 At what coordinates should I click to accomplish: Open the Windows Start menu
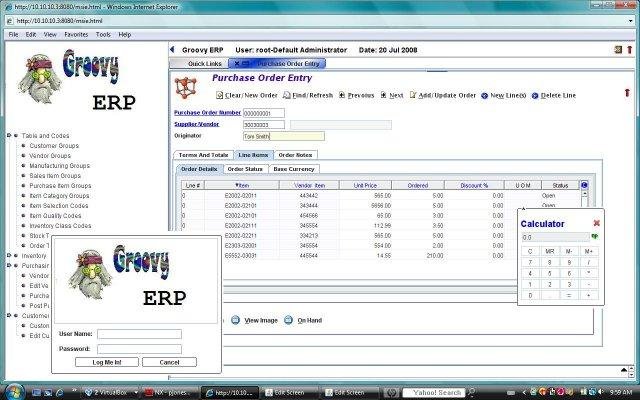14,392
